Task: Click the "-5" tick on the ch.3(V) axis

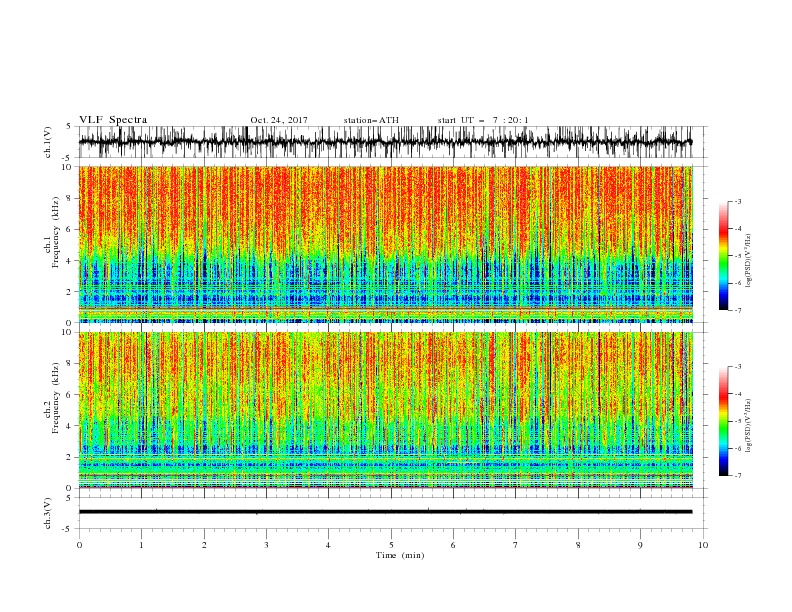Action: [x=68, y=529]
